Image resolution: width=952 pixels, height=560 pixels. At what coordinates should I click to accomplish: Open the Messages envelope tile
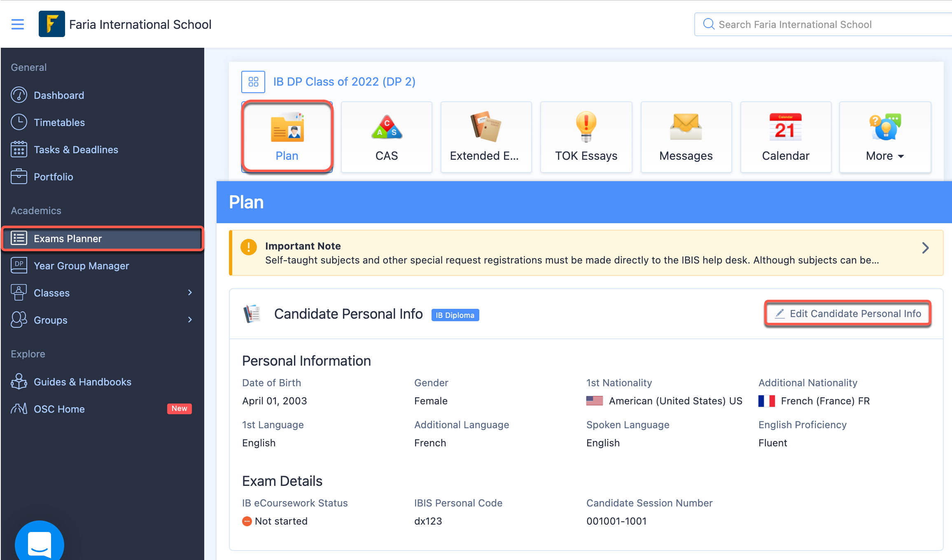click(686, 137)
